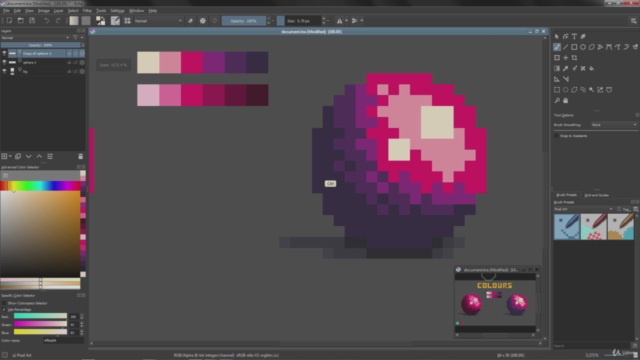Viewport: 640px width, 360px height.
Task: Select the Bezier Curve tool
Action: [x=609, y=47]
